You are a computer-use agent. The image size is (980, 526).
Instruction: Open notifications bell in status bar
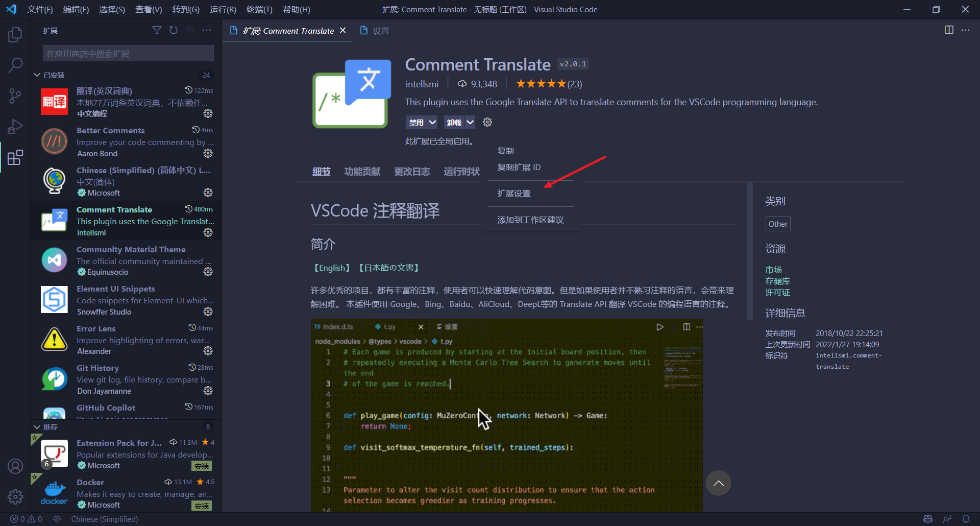966,519
